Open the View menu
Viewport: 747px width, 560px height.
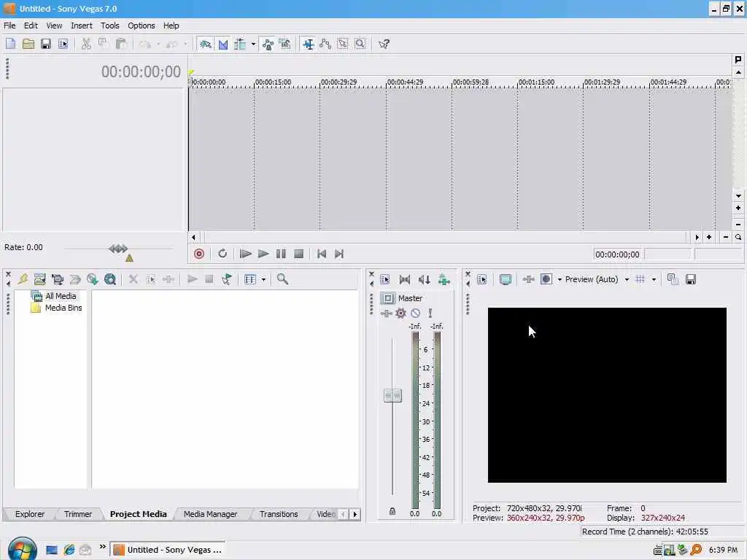(x=54, y=26)
